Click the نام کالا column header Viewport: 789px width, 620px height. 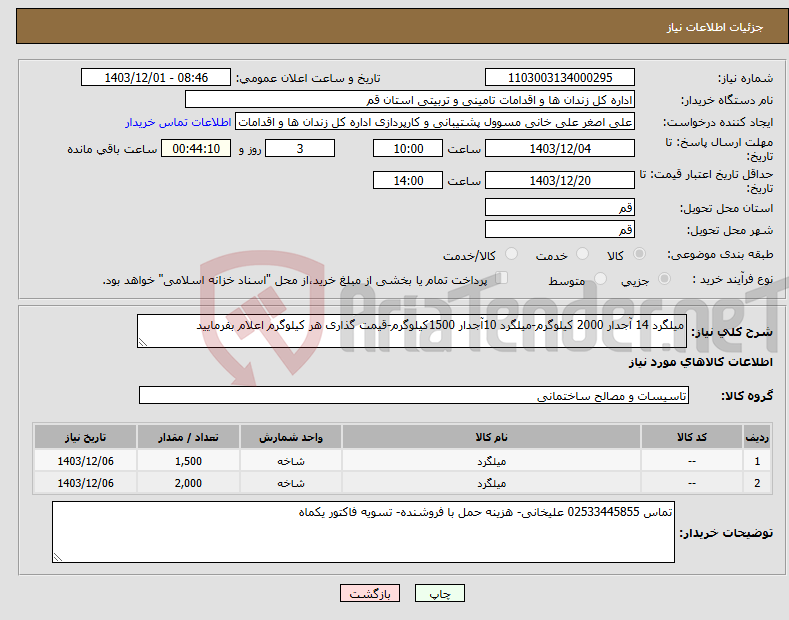pyautogui.click(x=491, y=437)
